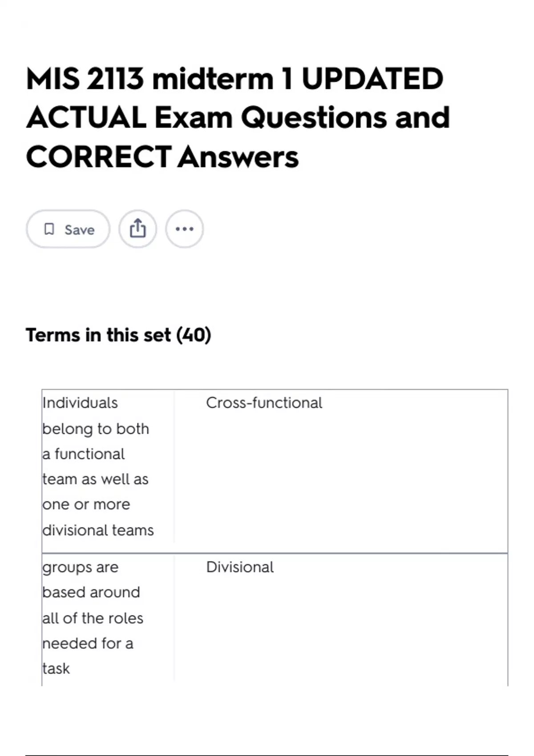
Task: Click the 'a functional' term line
Action: point(84,454)
